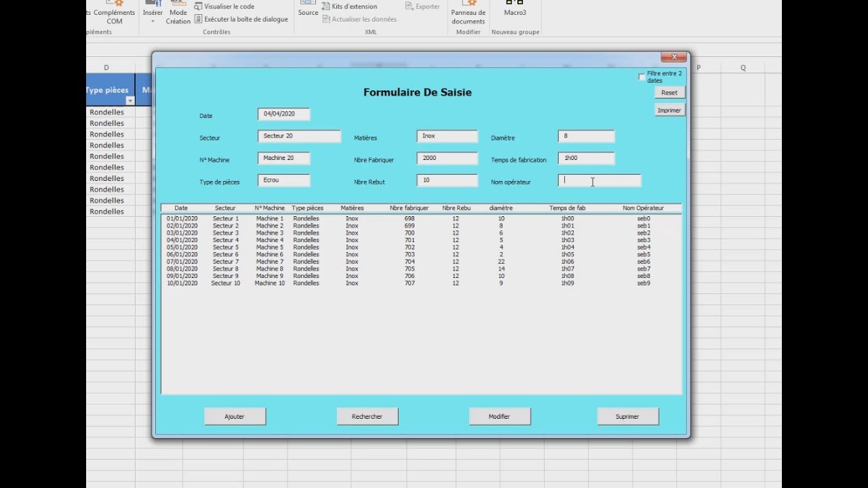
Task: Select list row dated 07/01/2020
Action: [x=420, y=262]
